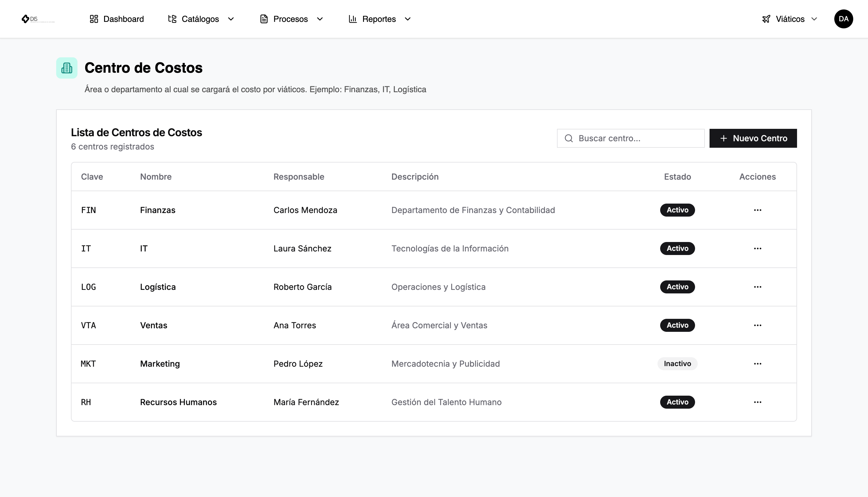Open the Reportes menu label
The height and width of the screenshot is (497, 868).
click(379, 19)
